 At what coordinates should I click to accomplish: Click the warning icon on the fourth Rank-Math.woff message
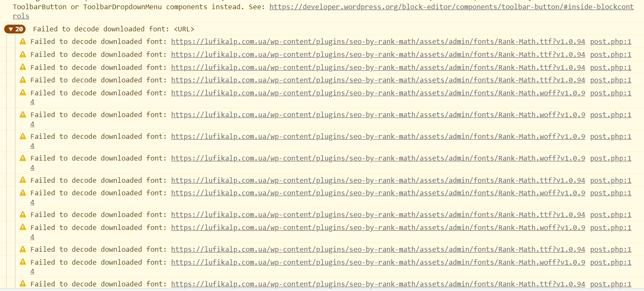[x=23, y=158]
